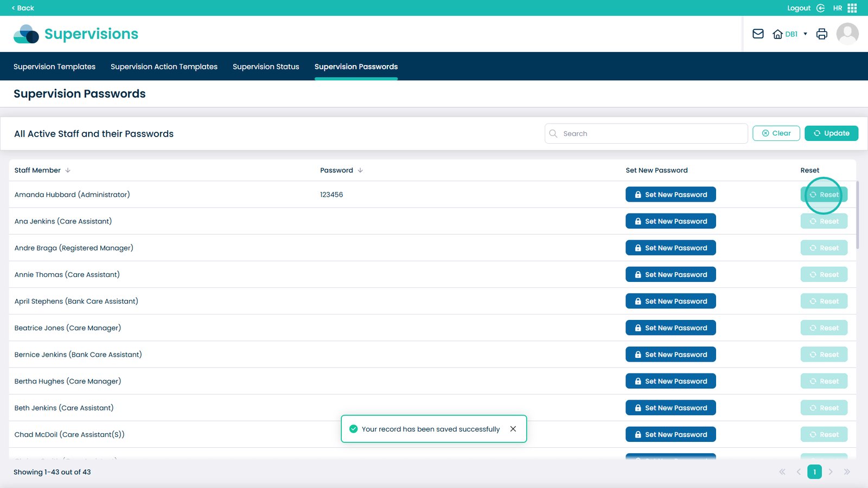Click the printer icon in header
This screenshot has height=488, width=868.
tap(822, 34)
